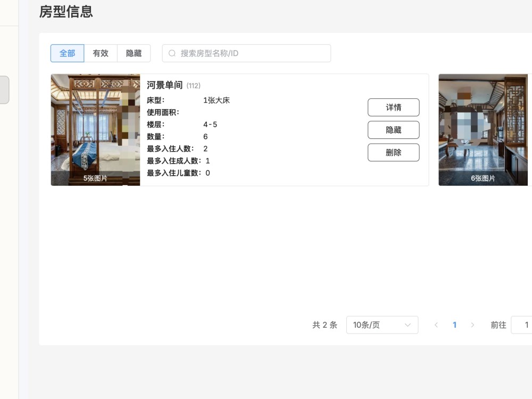Viewport: 532px width, 399px height.
Task: Click the 5张图片 caption label
Action: (95, 178)
